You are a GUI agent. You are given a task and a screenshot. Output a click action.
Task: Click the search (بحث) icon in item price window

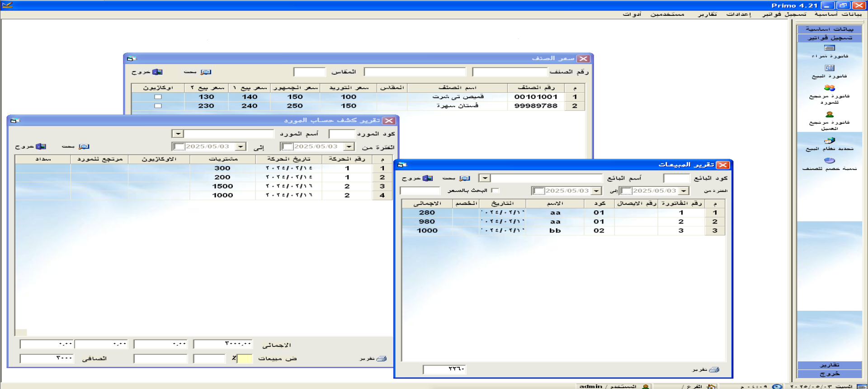tap(206, 72)
